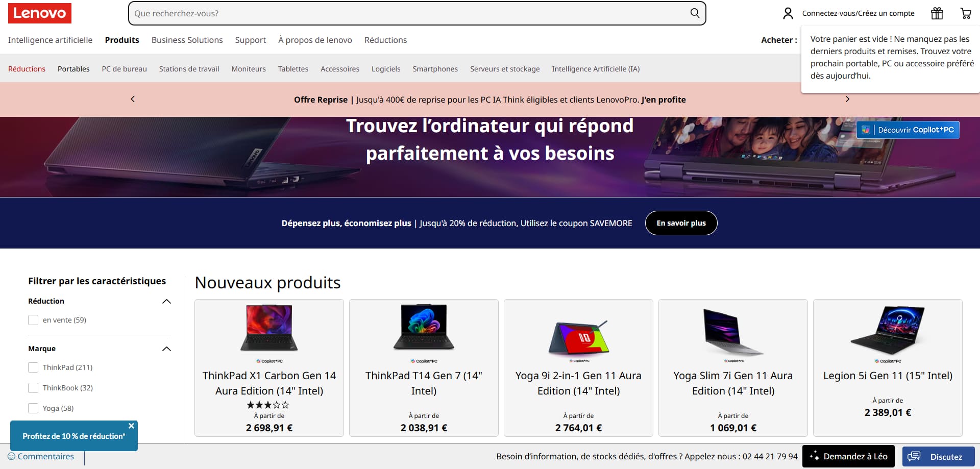
Task: Click the chat icon in Discutez
Action: click(x=914, y=456)
